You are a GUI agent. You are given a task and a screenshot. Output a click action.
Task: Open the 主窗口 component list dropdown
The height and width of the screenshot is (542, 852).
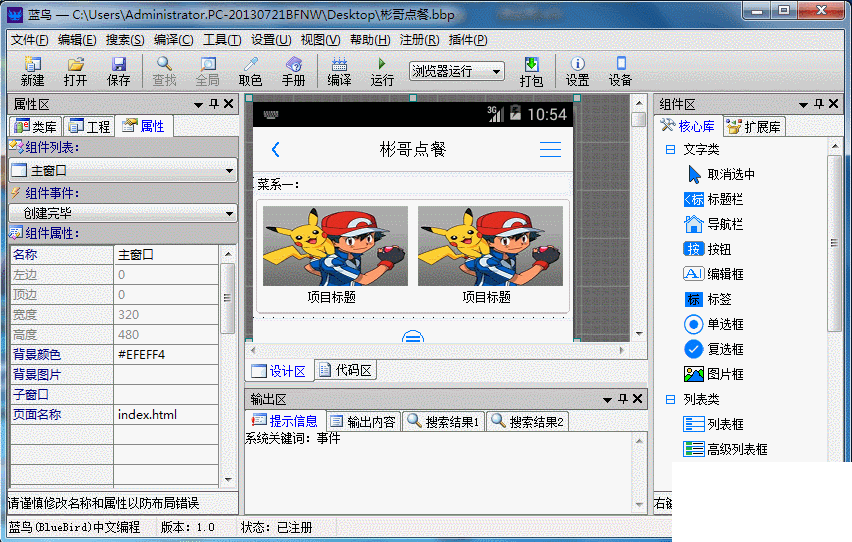pyautogui.click(x=229, y=171)
